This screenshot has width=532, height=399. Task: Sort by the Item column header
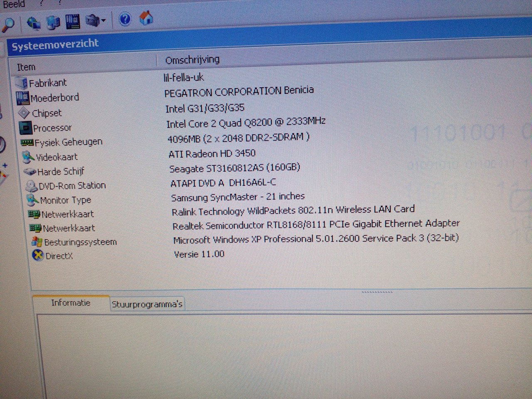pyautogui.click(x=26, y=67)
